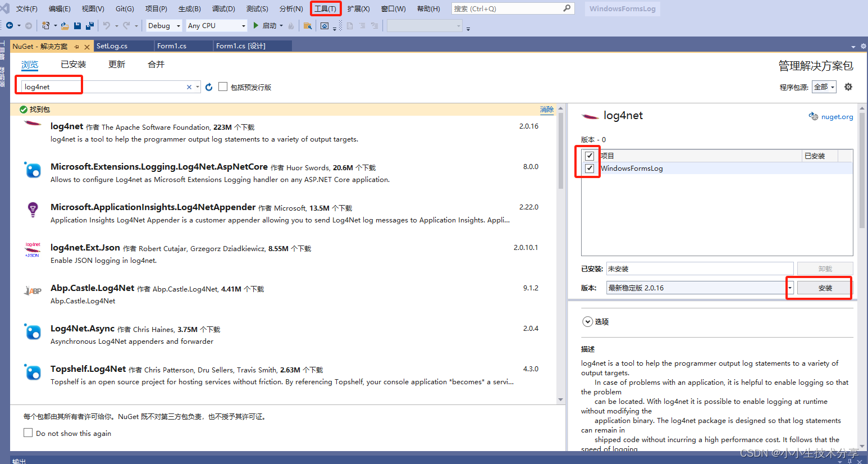Screen dimensions: 868x464
Task: Click the Log4Net.Async package icon
Action: (x=33, y=331)
